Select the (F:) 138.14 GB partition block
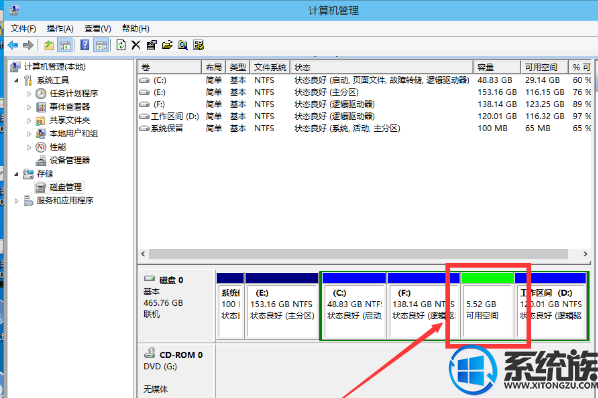The height and width of the screenshot is (398, 598). [x=423, y=305]
